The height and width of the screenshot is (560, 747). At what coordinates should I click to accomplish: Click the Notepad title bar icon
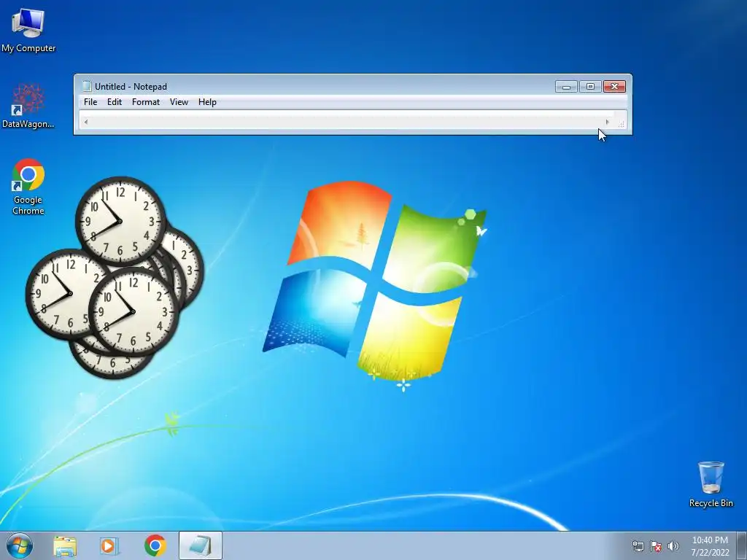click(x=87, y=86)
